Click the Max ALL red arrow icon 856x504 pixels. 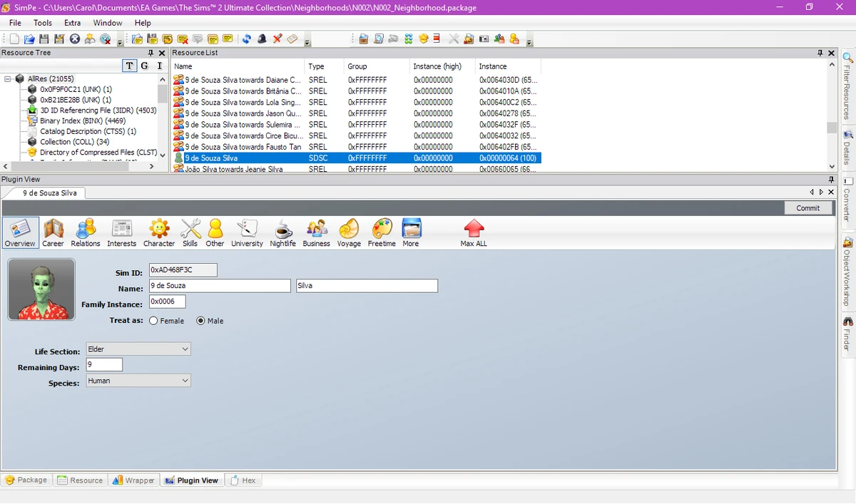pyautogui.click(x=473, y=232)
